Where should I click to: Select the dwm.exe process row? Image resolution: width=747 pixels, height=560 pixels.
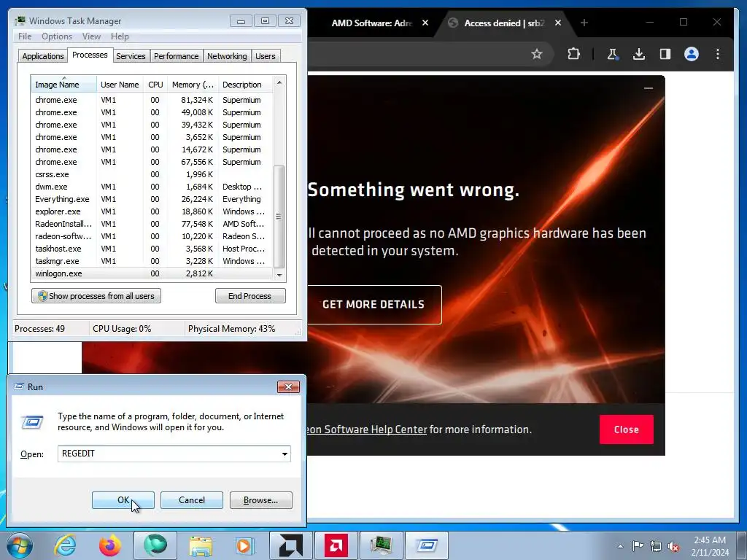tap(152, 187)
